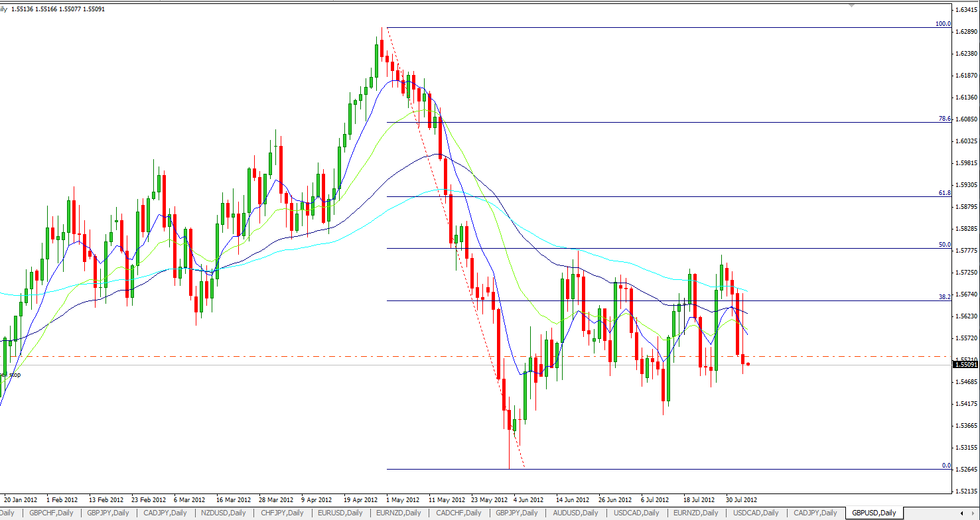980x520 pixels.
Task: Click the 1.63415 price axis label
Action: (966, 10)
